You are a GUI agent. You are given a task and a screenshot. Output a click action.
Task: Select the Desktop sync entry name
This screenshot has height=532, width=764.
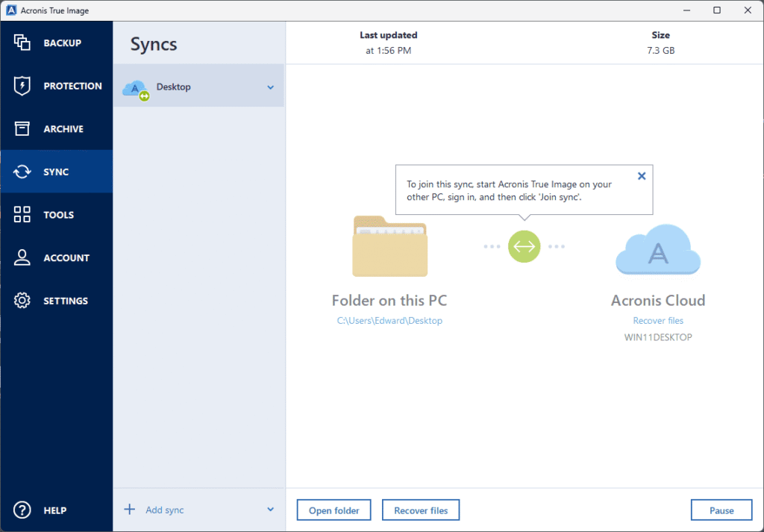(x=173, y=87)
